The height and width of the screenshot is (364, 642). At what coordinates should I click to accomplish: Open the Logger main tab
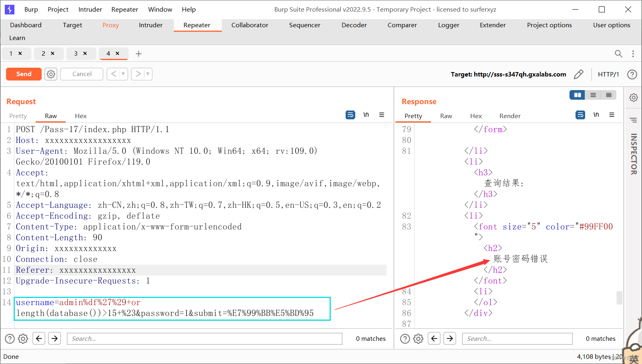point(449,25)
